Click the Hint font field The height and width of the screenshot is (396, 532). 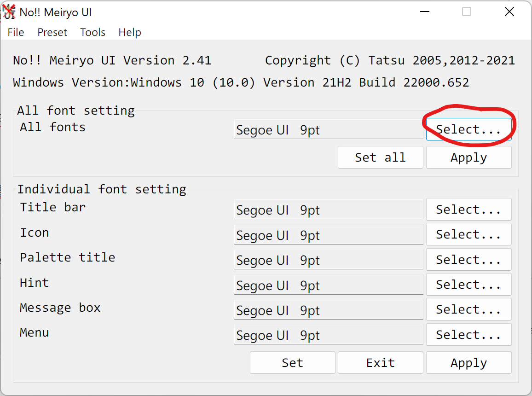[x=329, y=285]
